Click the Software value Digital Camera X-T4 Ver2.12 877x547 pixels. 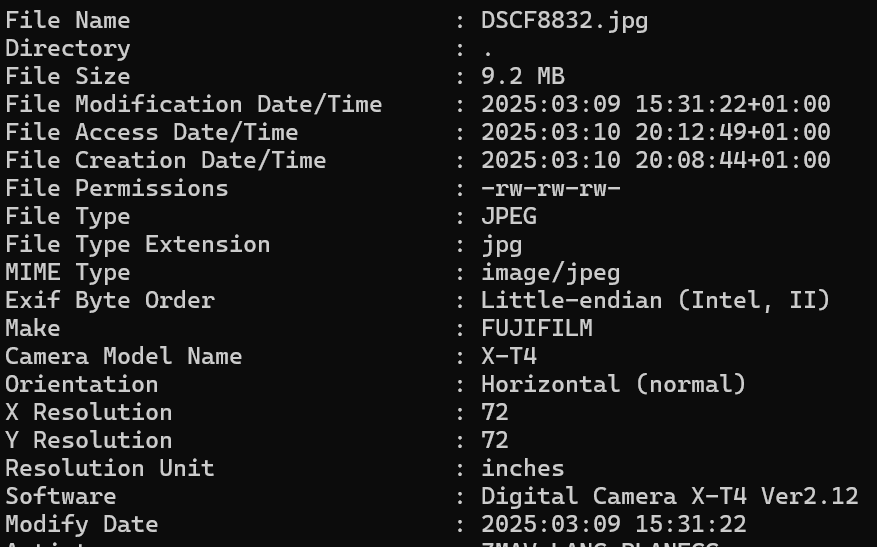pyautogui.click(x=669, y=496)
